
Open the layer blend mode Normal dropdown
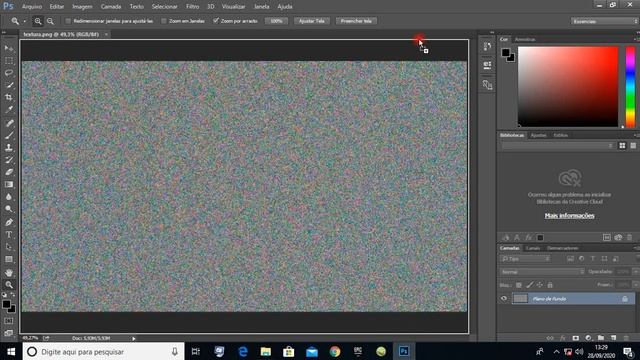tap(542, 272)
